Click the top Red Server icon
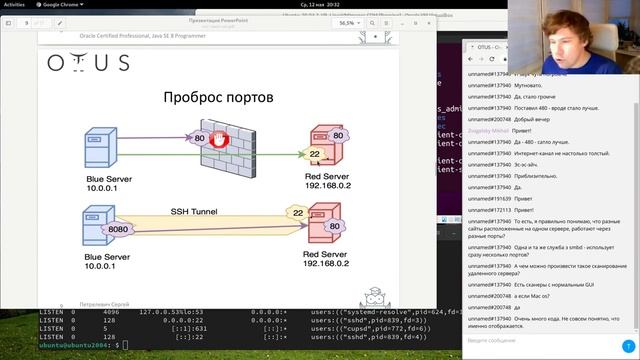 (x=327, y=145)
